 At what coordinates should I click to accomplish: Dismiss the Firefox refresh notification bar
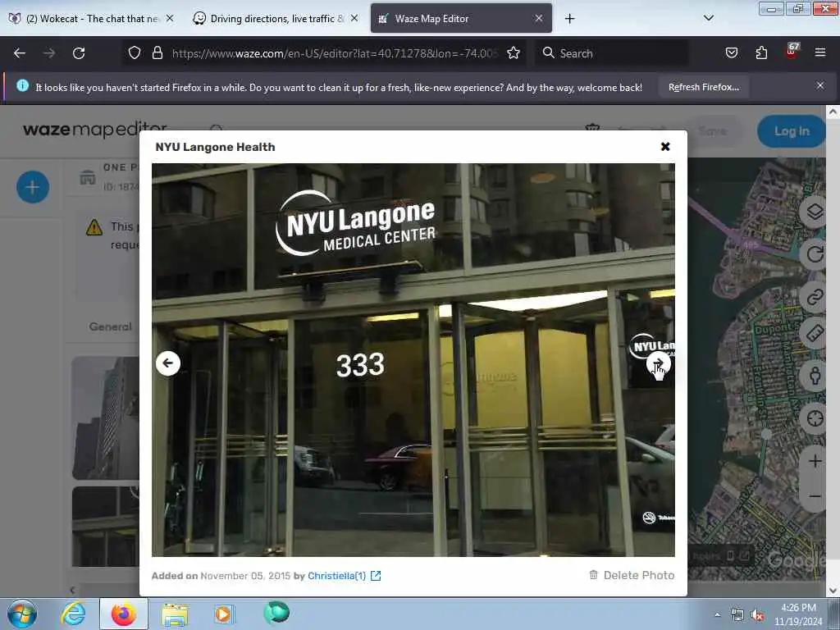coord(819,85)
